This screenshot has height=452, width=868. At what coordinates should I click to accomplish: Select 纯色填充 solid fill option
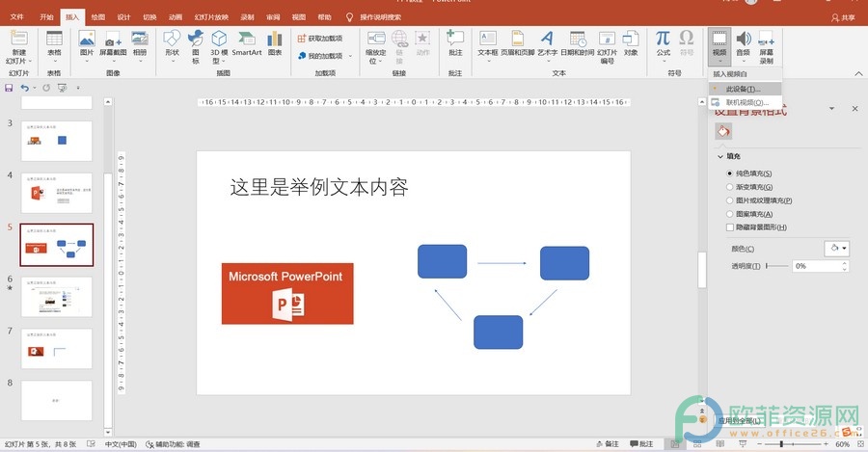pyautogui.click(x=750, y=173)
